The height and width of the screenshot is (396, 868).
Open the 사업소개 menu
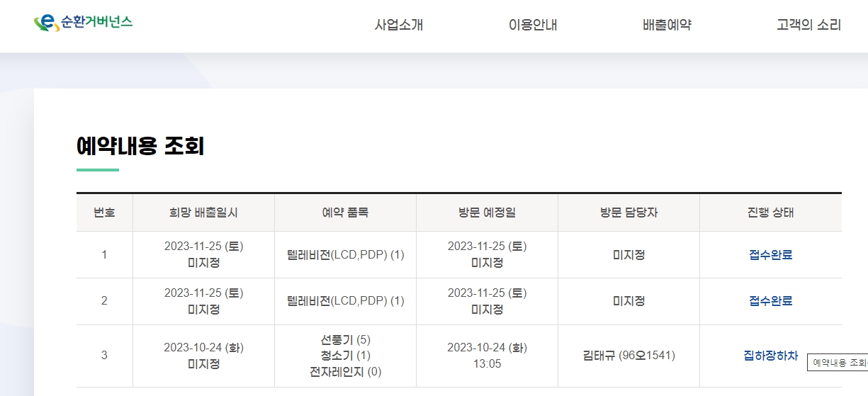pyautogui.click(x=399, y=26)
